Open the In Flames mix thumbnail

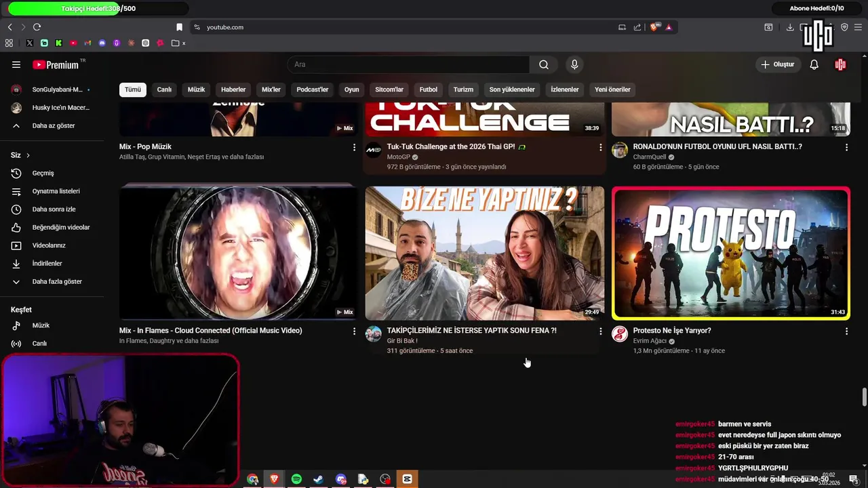(x=239, y=251)
